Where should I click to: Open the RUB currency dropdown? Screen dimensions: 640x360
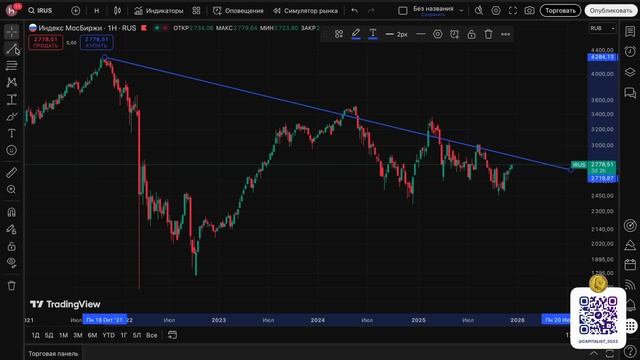(x=602, y=28)
